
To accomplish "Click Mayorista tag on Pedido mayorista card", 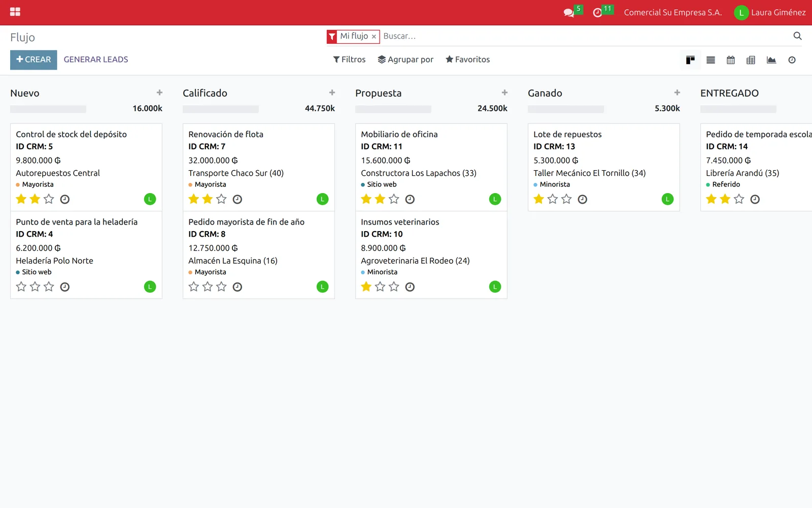I will 208,272.
